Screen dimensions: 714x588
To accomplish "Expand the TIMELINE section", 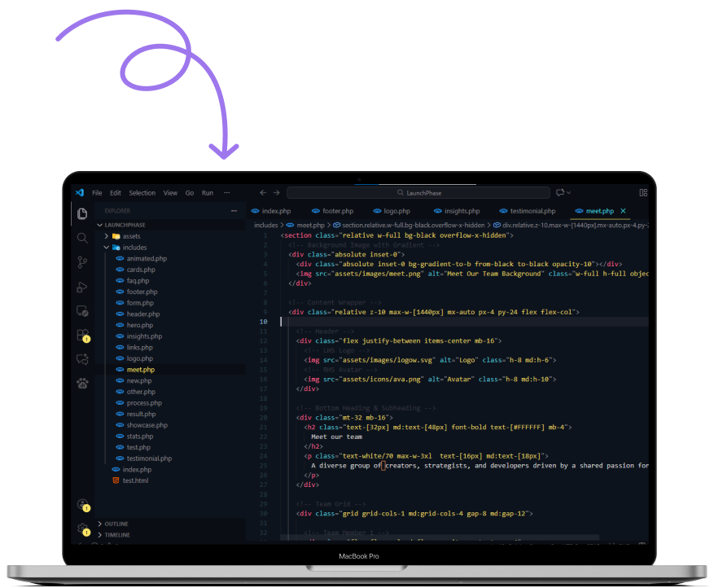I will coord(117,535).
